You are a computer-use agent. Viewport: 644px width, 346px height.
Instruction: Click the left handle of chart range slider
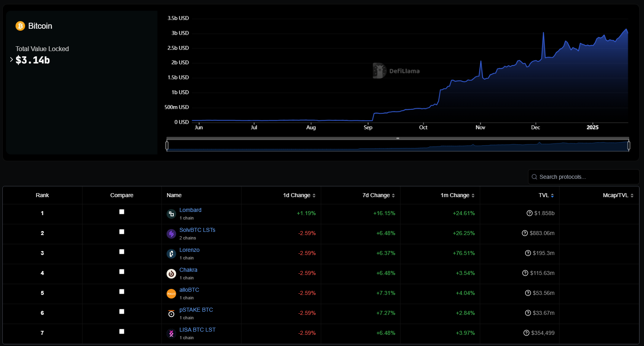click(x=167, y=146)
